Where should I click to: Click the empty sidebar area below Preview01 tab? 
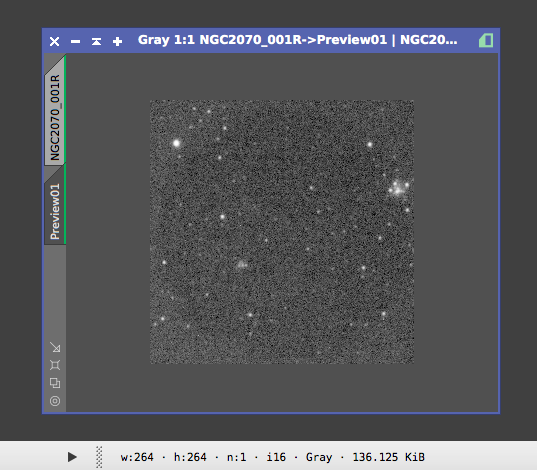pyautogui.click(x=55, y=291)
